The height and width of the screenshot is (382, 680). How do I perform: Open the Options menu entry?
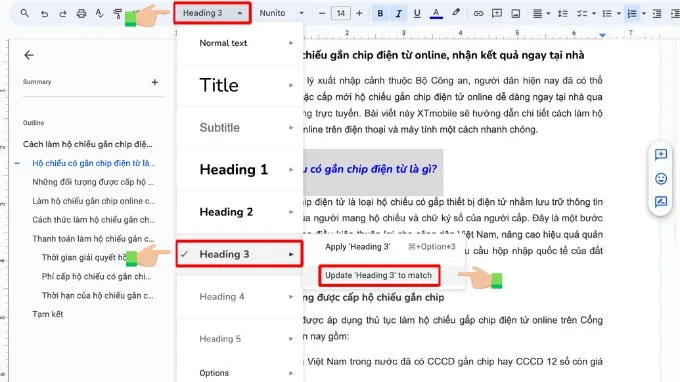click(239, 373)
